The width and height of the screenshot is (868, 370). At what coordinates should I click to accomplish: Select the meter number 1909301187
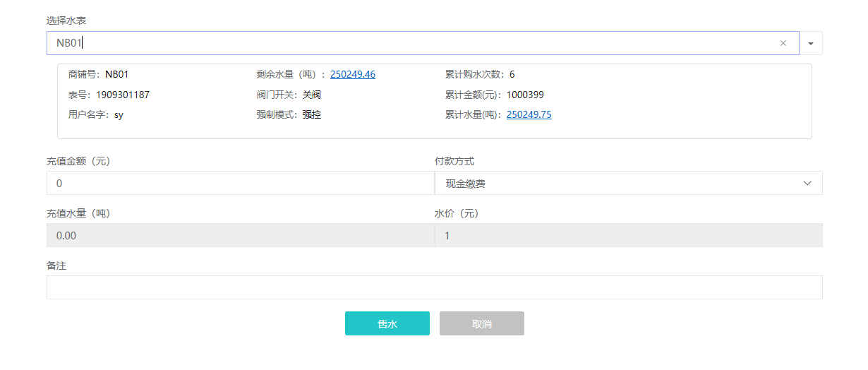(x=123, y=95)
